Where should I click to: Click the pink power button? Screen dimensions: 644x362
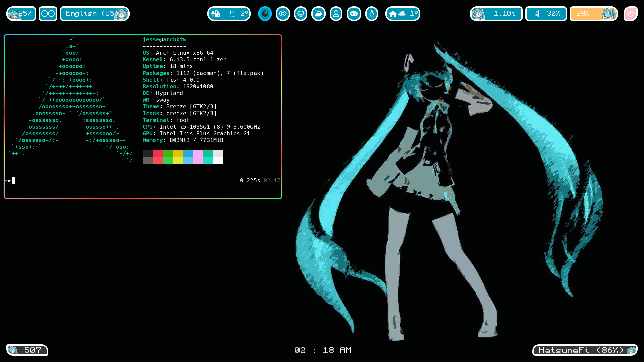tap(630, 14)
